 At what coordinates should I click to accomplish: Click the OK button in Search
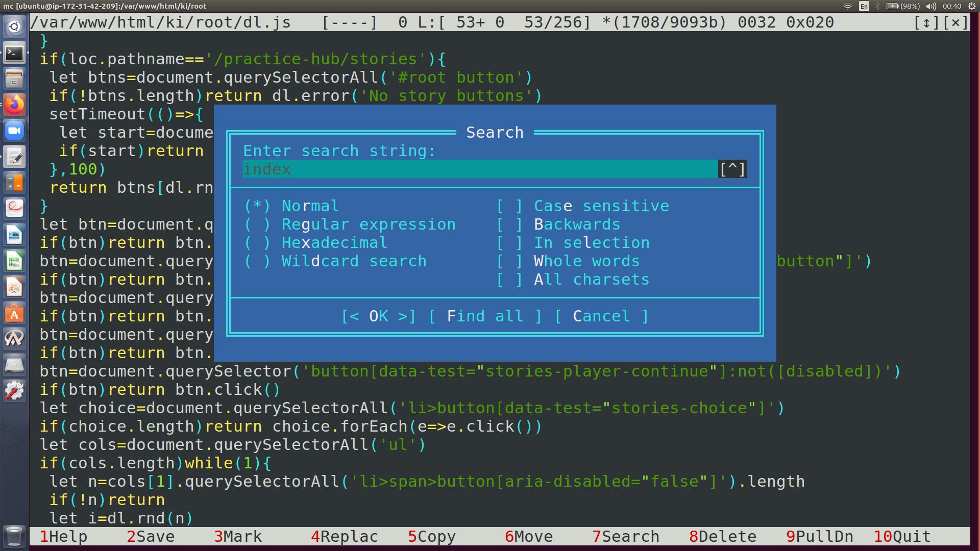pyautogui.click(x=378, y=316)
